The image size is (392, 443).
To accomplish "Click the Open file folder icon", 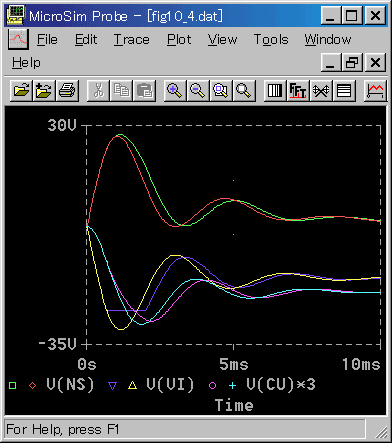I will pyautogui.click(x=21, y=90).
